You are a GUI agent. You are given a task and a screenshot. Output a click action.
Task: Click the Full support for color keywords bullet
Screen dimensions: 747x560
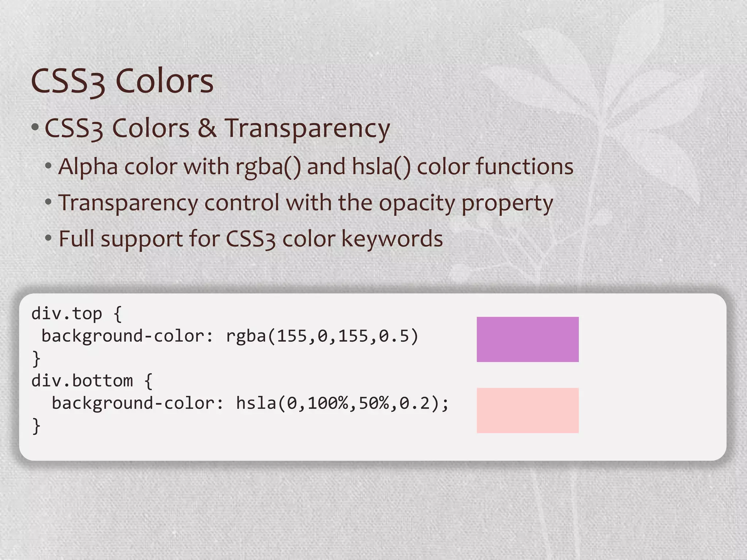point(251,239)
